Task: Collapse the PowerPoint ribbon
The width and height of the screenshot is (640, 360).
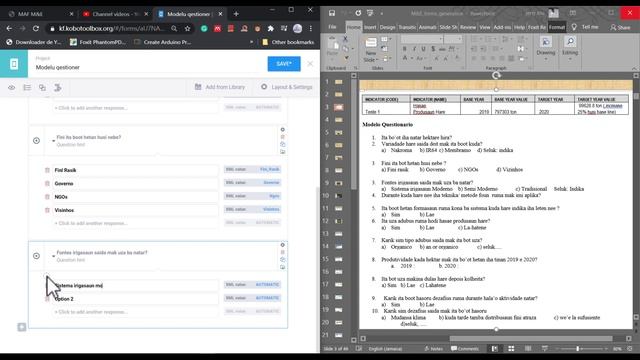Action: coord(634,68)
